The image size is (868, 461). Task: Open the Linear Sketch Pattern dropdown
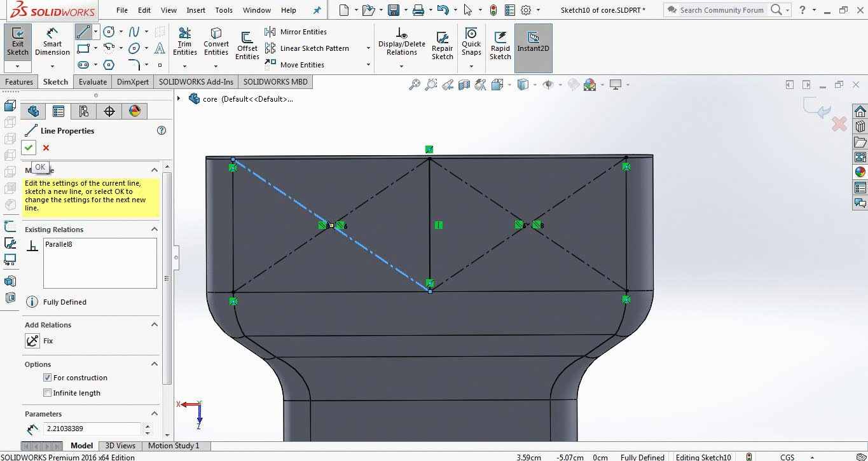(368, 48)
